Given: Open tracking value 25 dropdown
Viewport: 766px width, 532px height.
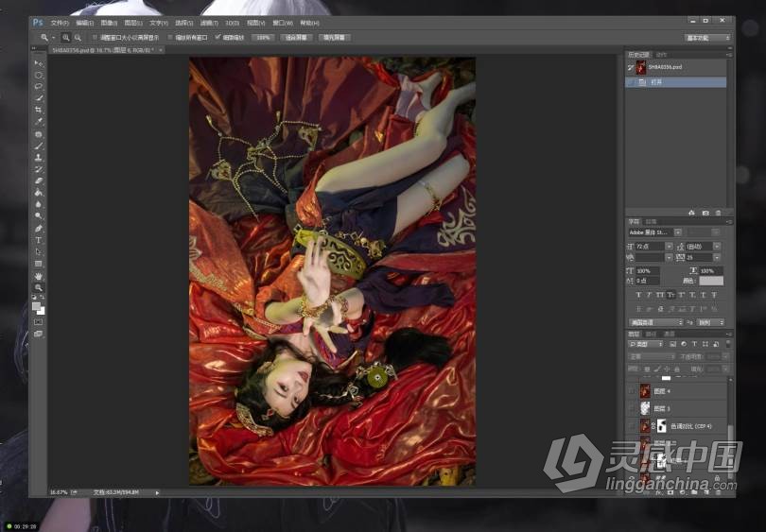Looking at the screenshot, I should pyautogui.click(x=717, y=257).
